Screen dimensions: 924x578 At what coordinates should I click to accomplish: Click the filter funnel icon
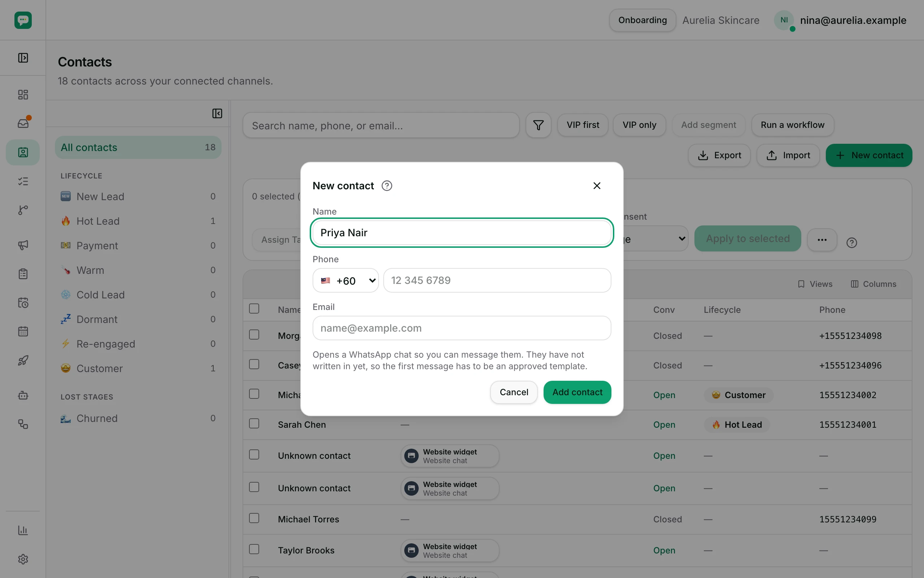[x=539, y=125]
